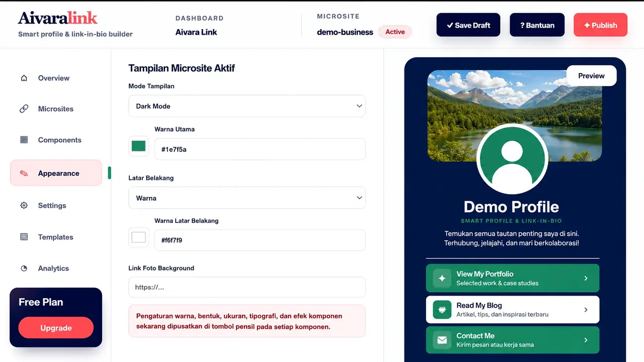Click the profile avatar in preview
Image resolution: width=644 pixels, height=362 pixels.
pyautogui.click(x=512, y=159)
